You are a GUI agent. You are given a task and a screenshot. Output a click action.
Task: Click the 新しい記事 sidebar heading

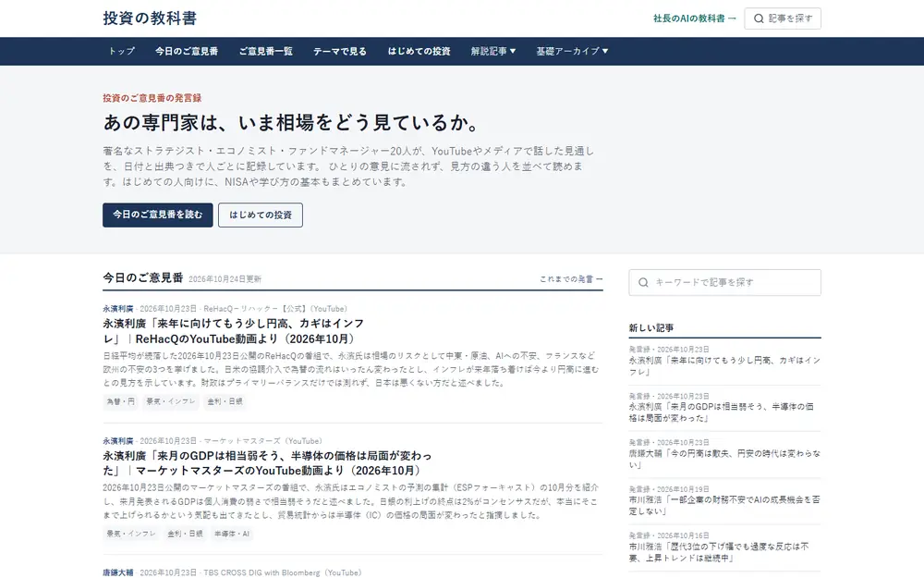click(x=651, y=328)
